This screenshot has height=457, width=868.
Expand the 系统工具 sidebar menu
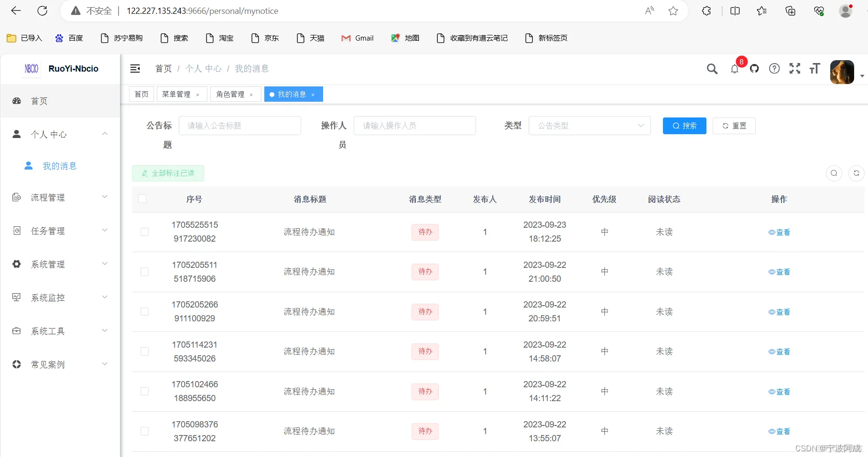point(60,331)
